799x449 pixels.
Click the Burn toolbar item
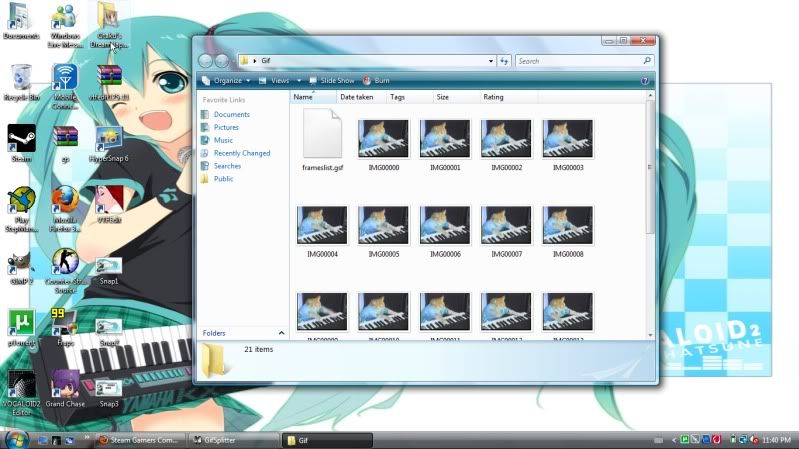click(382, 80)
